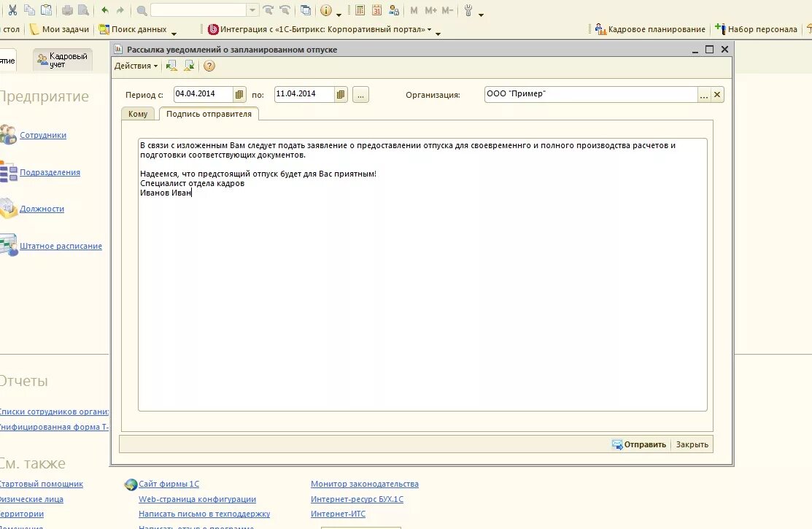
Task: Open the Подразделения link
Action: [50, 172]
